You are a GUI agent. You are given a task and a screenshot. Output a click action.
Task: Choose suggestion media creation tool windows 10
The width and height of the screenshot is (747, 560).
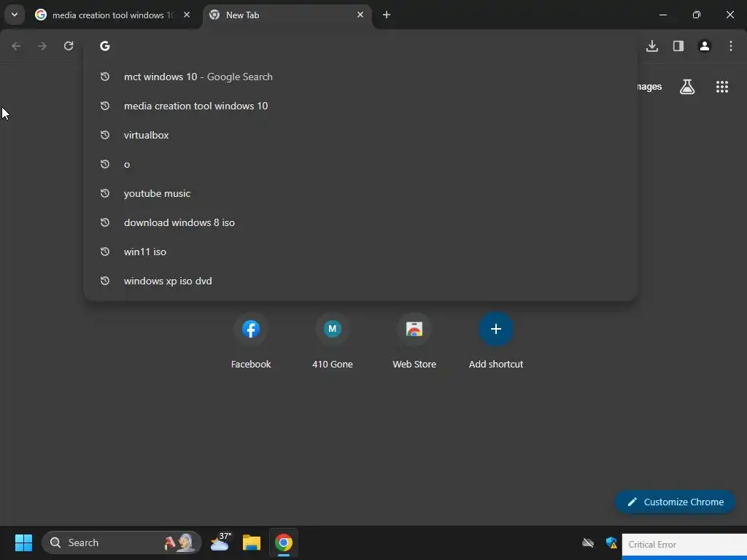(x=360, y=106)
